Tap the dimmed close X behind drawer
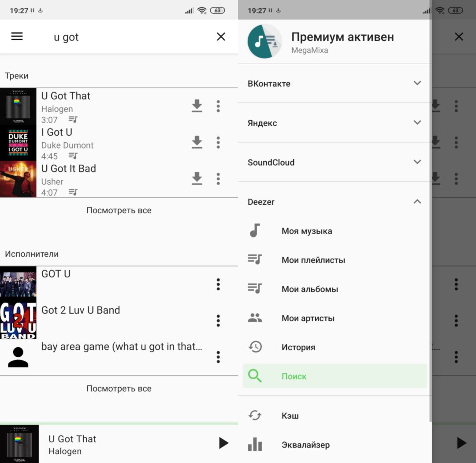Viewport: 476px width, 463px height. tap(459, 37)
